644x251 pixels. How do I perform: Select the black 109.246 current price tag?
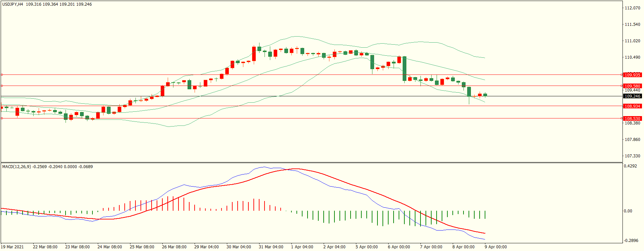(632, 96)
